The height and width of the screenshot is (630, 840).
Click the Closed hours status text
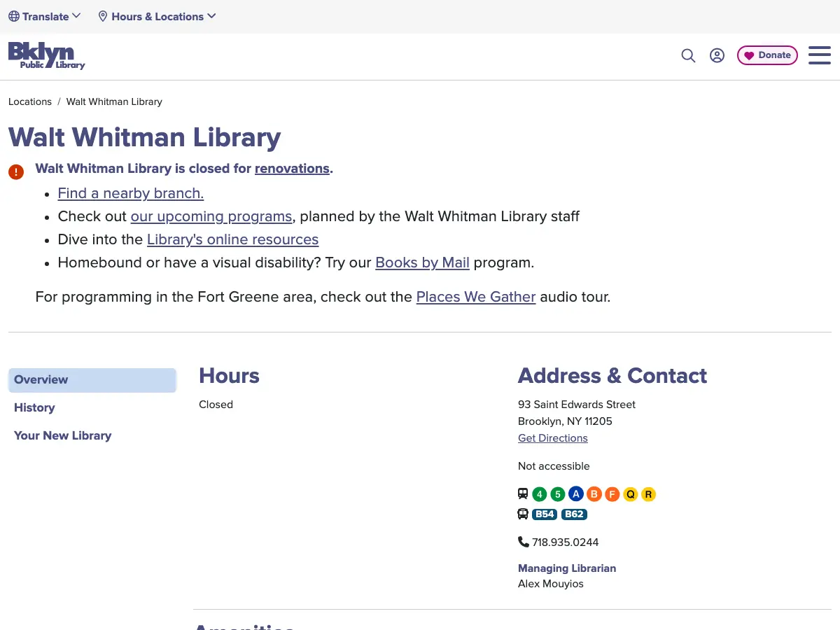216,405
